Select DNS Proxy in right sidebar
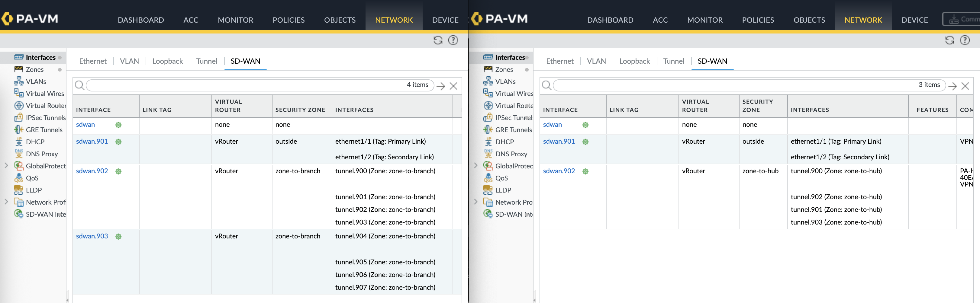980x303 pixels. point(511,154)
